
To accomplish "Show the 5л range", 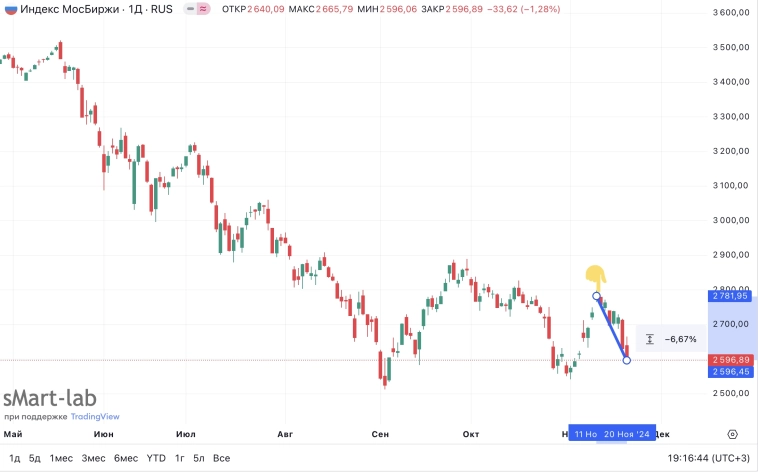I will point(199,458).
